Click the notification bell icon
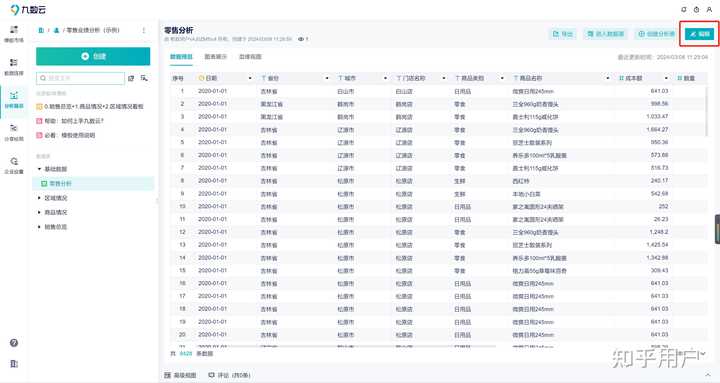Image resolution: width=720 pixels, height=383 pixels. [684, 9]
